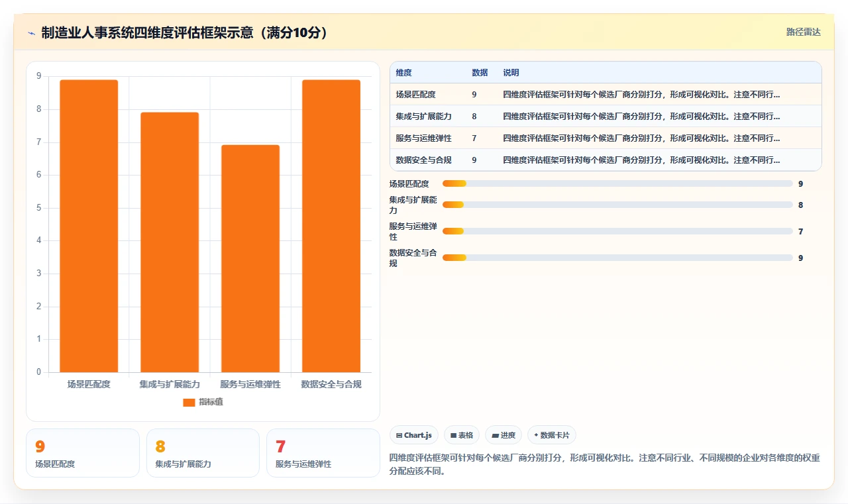848x504 pixels.
Task: Click the 数据安全与合规 x-axis label on the chart
Action: (331, 384)
